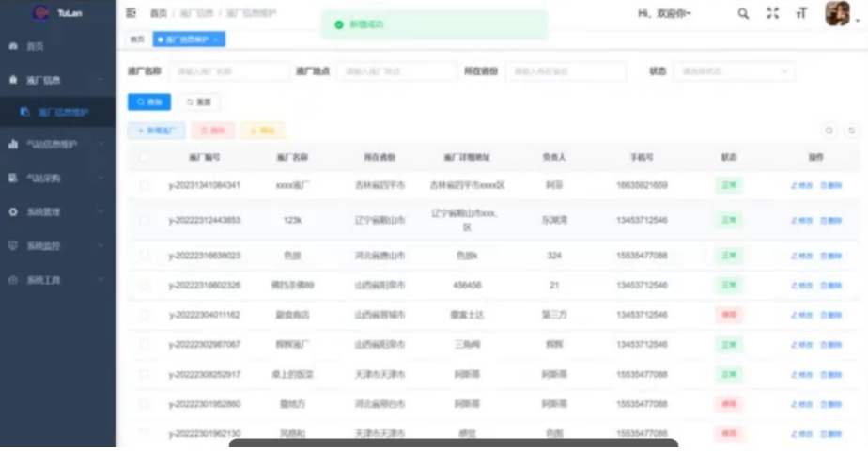Check the box for row y-20231341084341
The image size is (868, 451).
click(x=144, y=185)
